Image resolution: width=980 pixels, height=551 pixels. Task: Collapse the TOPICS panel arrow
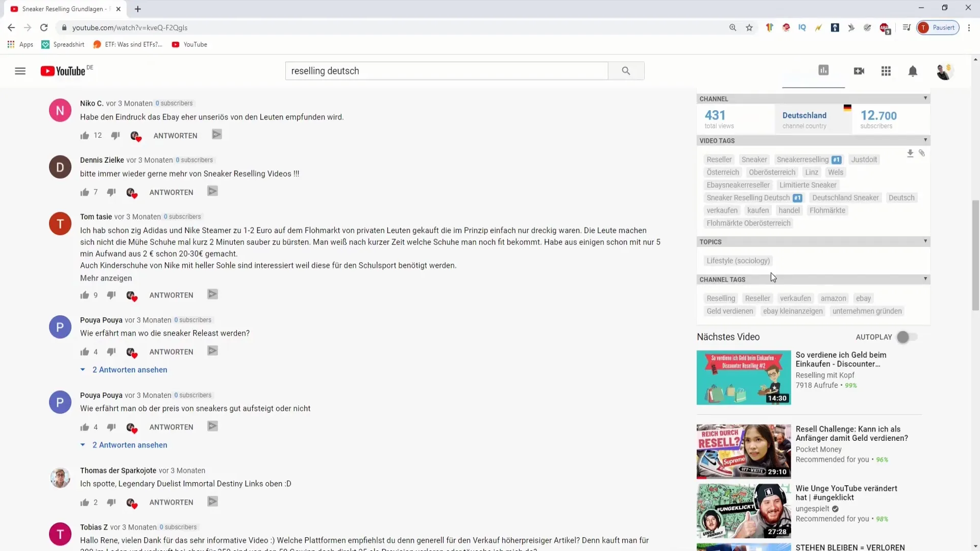point(925,241)
